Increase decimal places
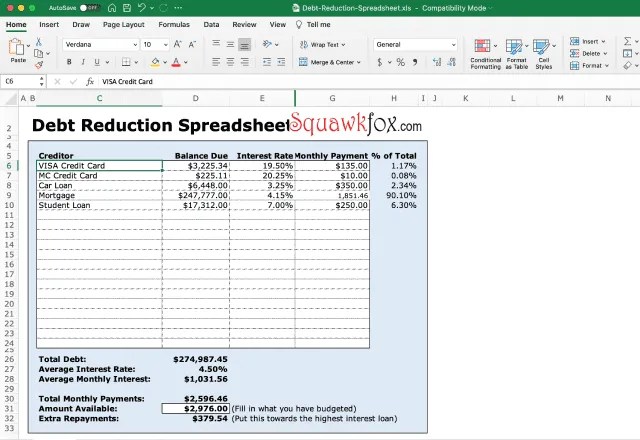 pyautogui.click(x=437, y=62)
